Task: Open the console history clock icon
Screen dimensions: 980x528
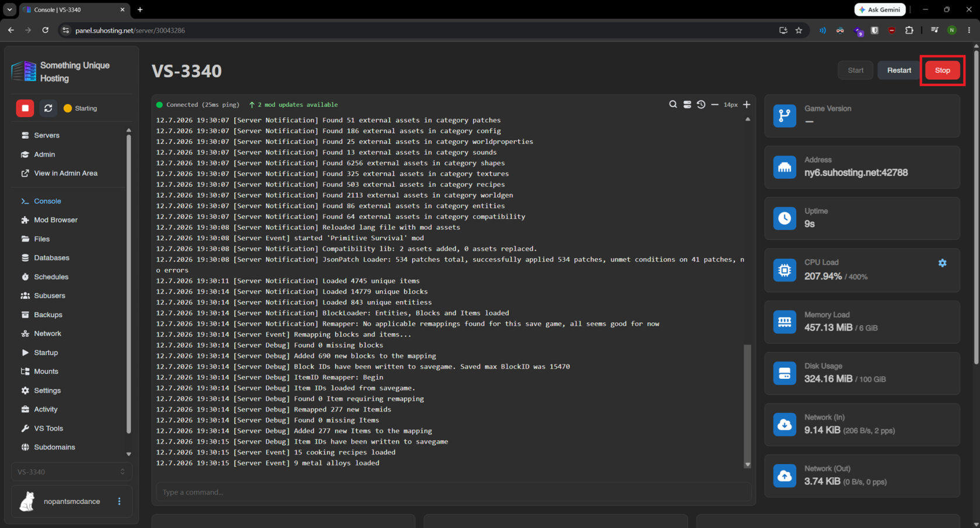Action: point(701,104)
